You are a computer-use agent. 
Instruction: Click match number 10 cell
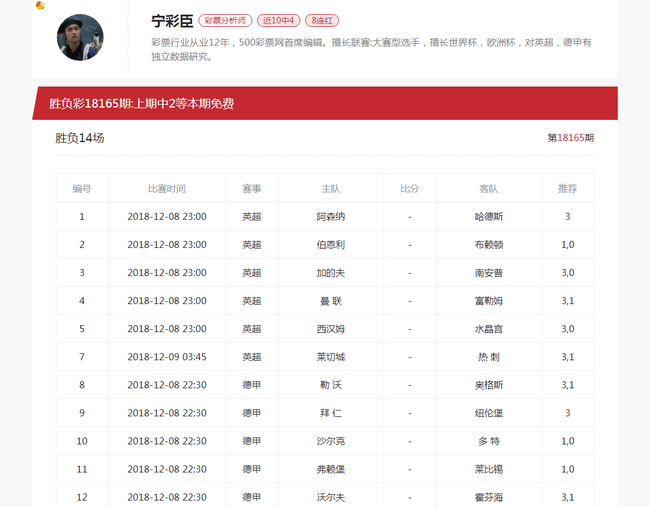coord(82,441)
